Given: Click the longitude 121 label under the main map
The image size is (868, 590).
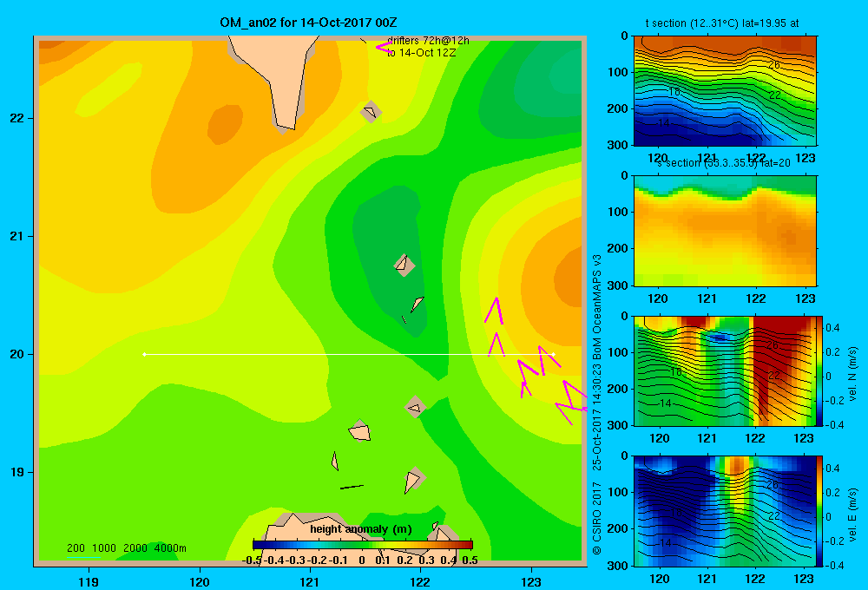Looking at the screenshot, I should tap(310, 581).
